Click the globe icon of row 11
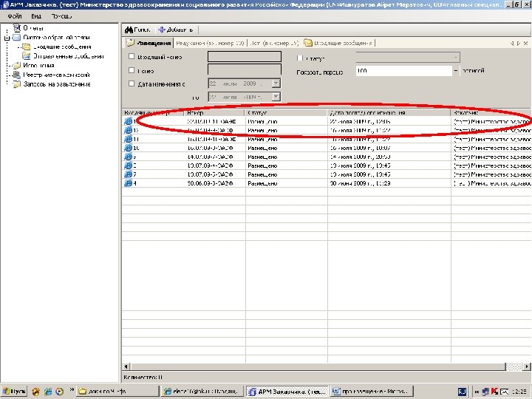The width and height of the screenshot is (532, 399). click(129, 139)
